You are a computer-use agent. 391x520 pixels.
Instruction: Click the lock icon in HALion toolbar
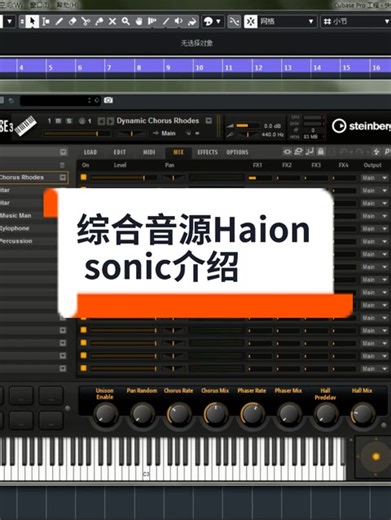click(321, 152)
